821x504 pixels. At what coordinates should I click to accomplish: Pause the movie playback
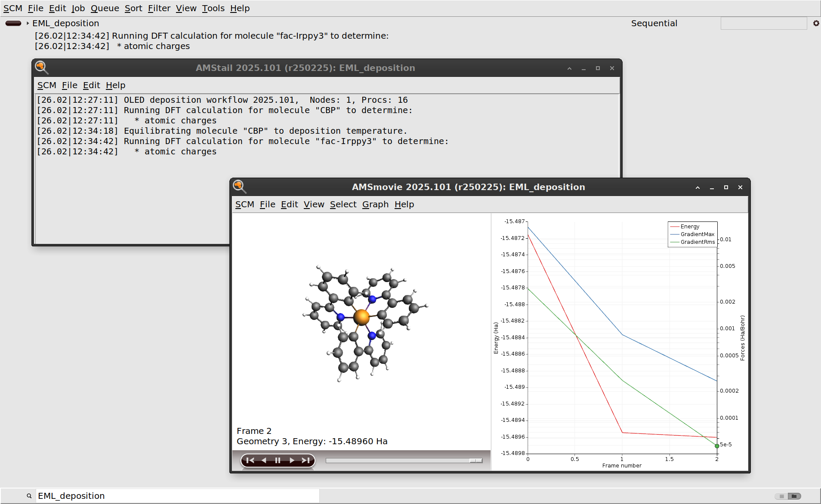(x=278, y=461)
